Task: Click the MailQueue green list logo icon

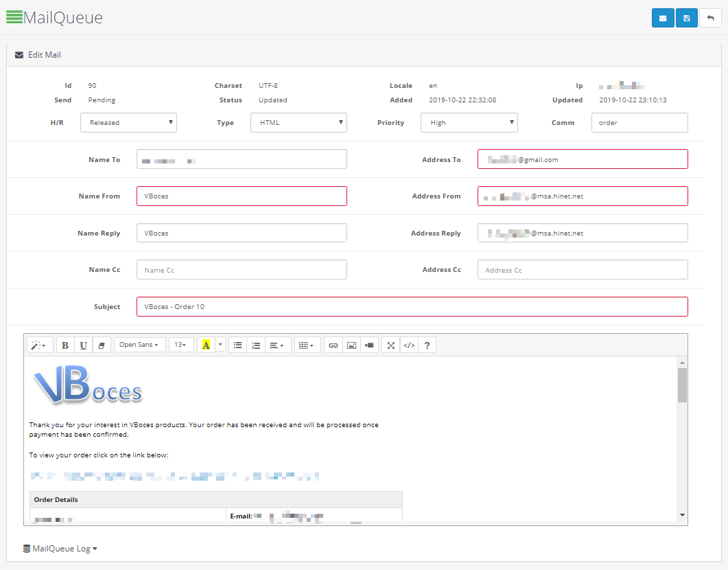Action: (14, 16)
